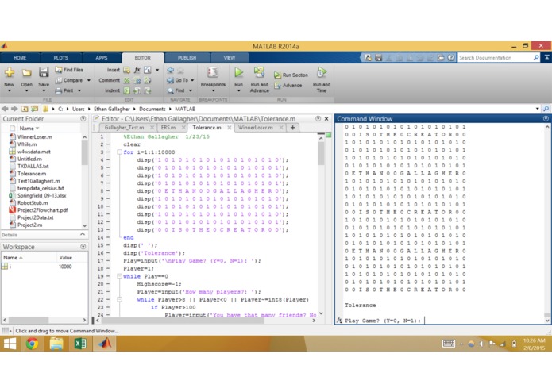Viewport: 552px width, 392px height.
Task: Select Springfield_09-13.xlsx in Current Folder
Action: (41, 195)
